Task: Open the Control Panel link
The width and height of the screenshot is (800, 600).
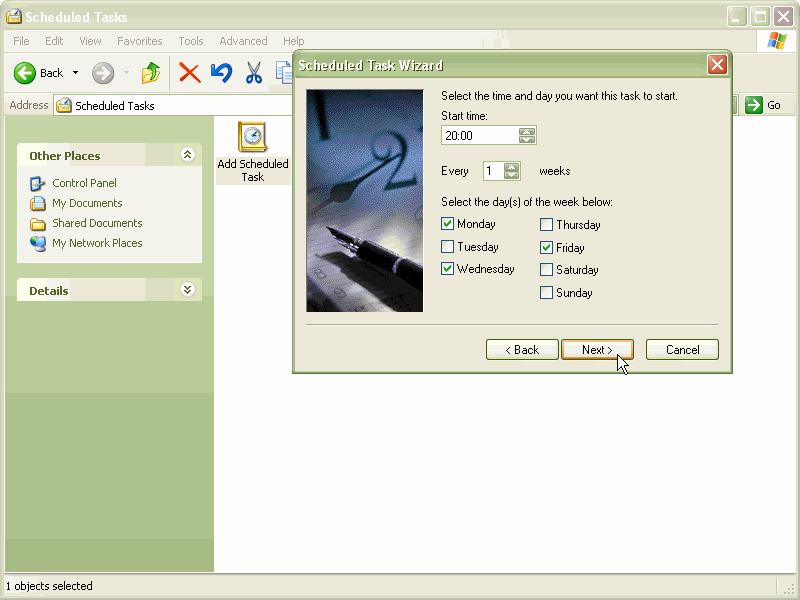Action: (84, 183)
